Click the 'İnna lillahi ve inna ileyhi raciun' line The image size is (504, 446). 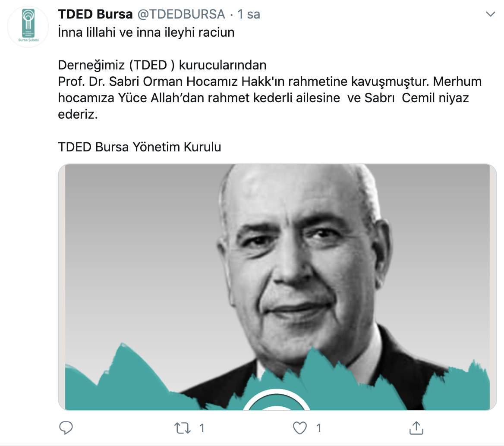146,32
